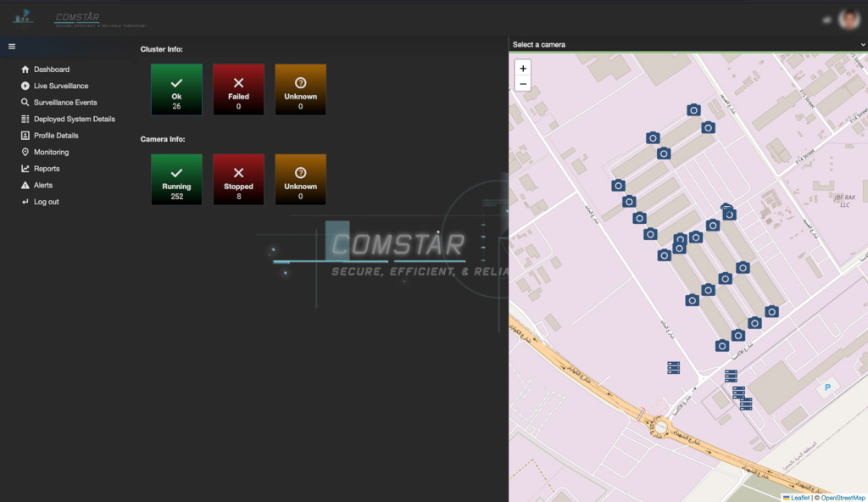Go to Deployed System Details
Viewport: 868px width, 502px height.
pyautogui.click(x=74, y=119)
